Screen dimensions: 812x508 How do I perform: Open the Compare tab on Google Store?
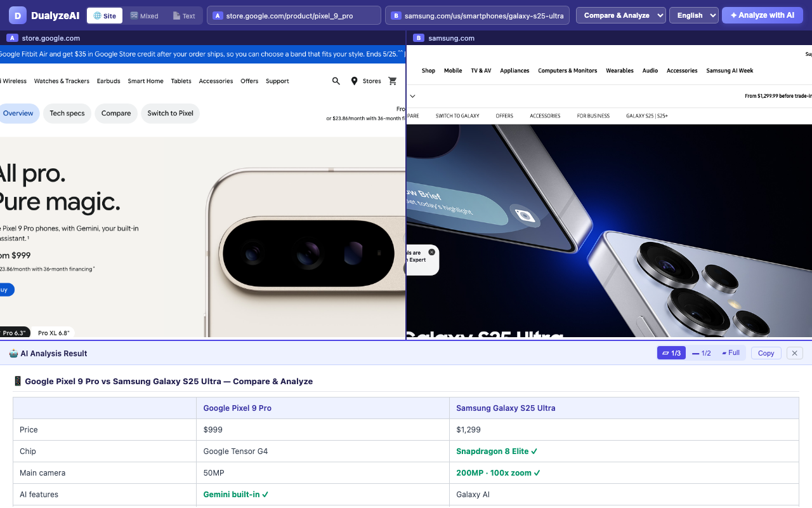tap(116, 114)
